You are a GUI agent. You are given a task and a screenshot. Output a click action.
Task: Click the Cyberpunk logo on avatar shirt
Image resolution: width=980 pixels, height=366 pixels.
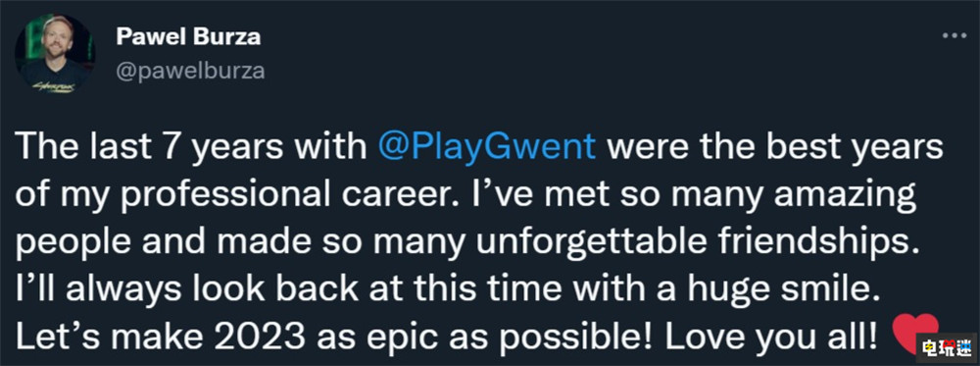pyautogui.click(x=54, y=85)
